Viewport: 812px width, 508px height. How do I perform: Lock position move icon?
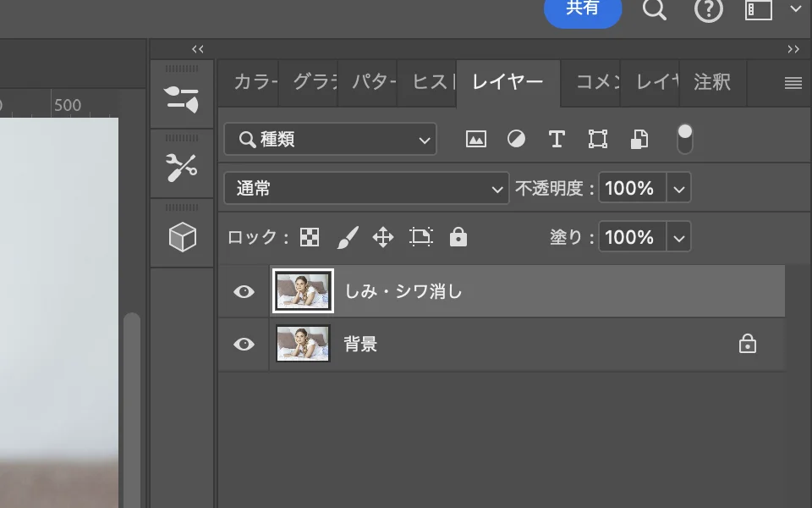(383, 238)
